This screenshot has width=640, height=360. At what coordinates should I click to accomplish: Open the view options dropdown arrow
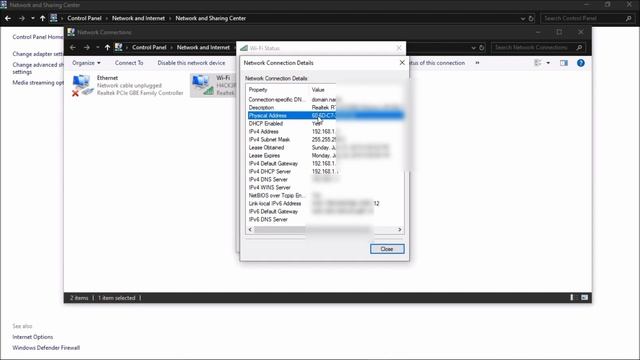pyautogui.click(x=548, y=63)
